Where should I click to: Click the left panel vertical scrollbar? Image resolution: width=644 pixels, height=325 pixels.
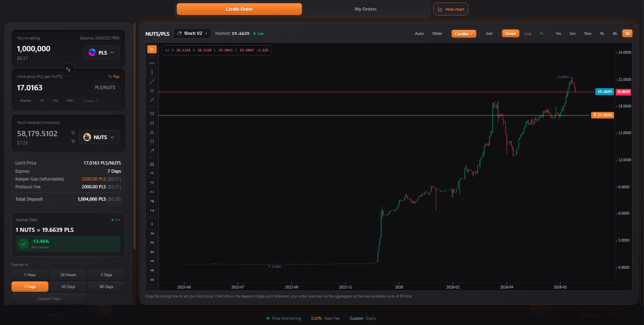pos(135,136)
